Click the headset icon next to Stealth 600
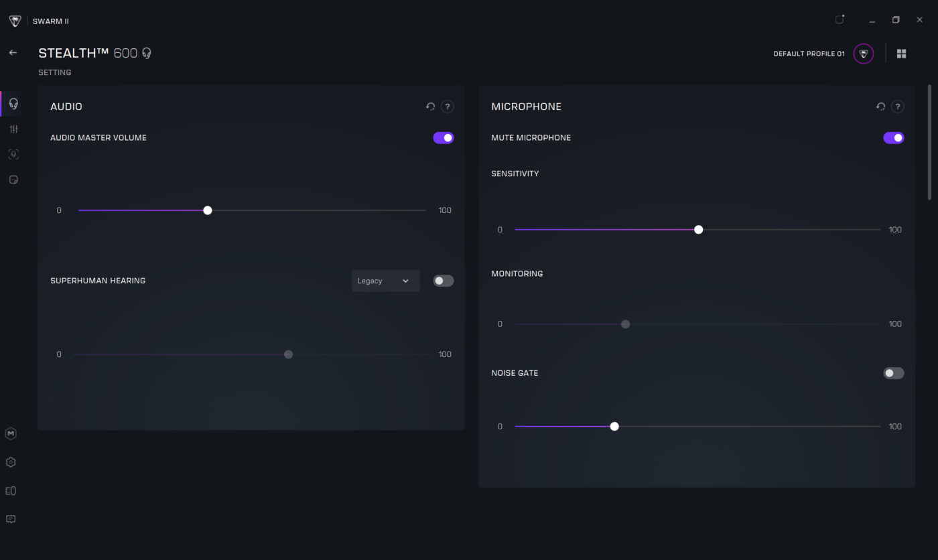Screen dimensions: 938x560 click(147, 53)
